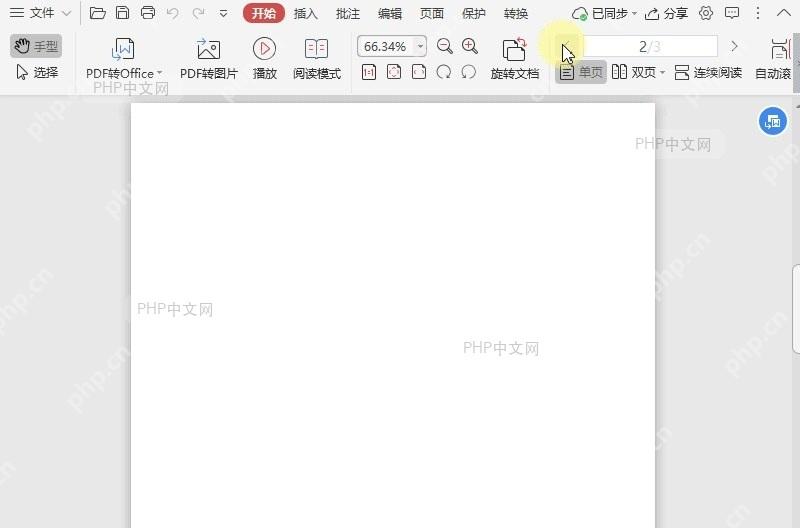Rotate the view counterclockwise
The height and width of the screenshot is (528, 800).
[x=468, y=72]
